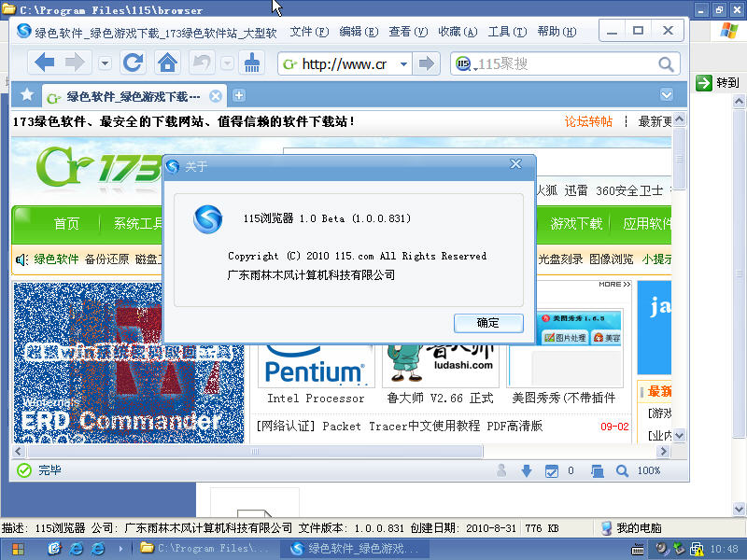Click the address bar go arrow
747x560 pixels.
427,63
